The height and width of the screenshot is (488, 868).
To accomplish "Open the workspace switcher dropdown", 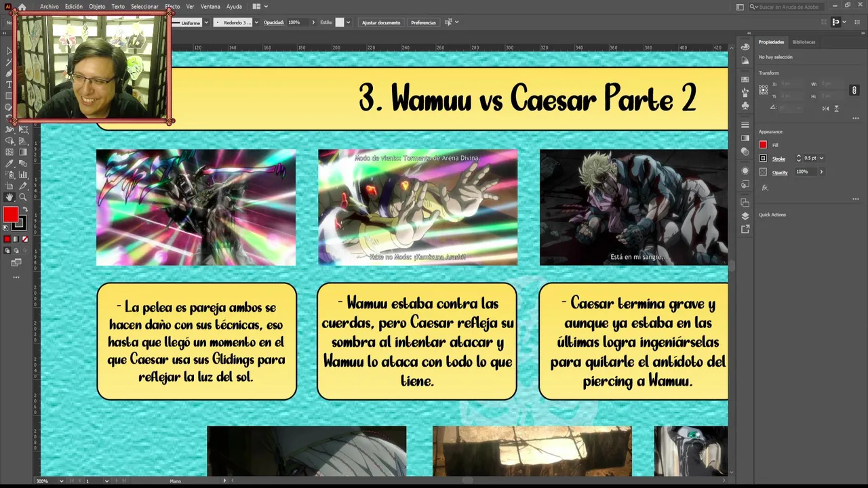I will 741,6.
